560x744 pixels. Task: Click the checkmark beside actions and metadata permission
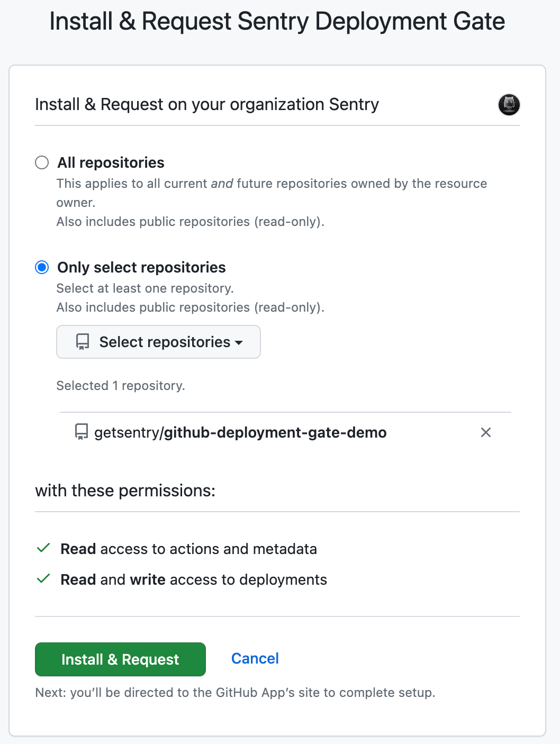pos(43,549)
